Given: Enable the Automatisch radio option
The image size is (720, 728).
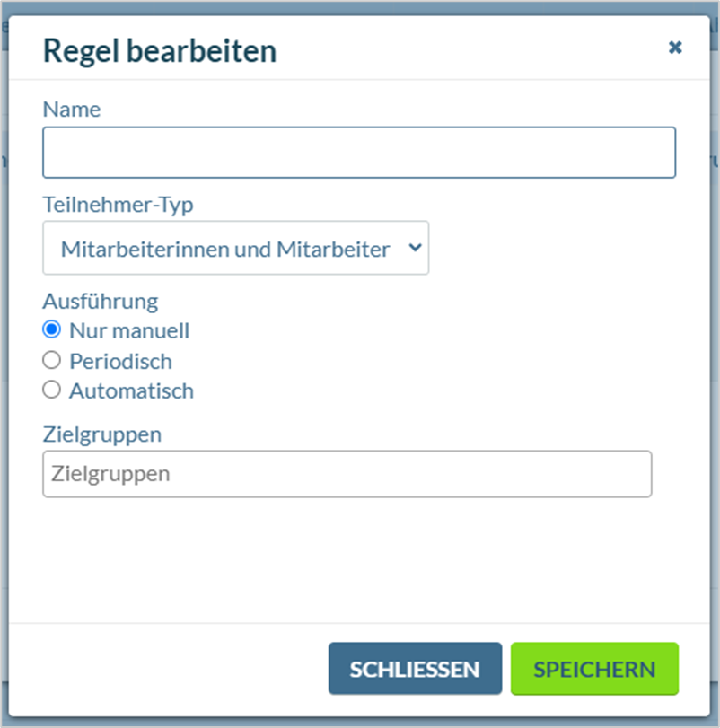Looking at the screenshot, I should (51, 390).
